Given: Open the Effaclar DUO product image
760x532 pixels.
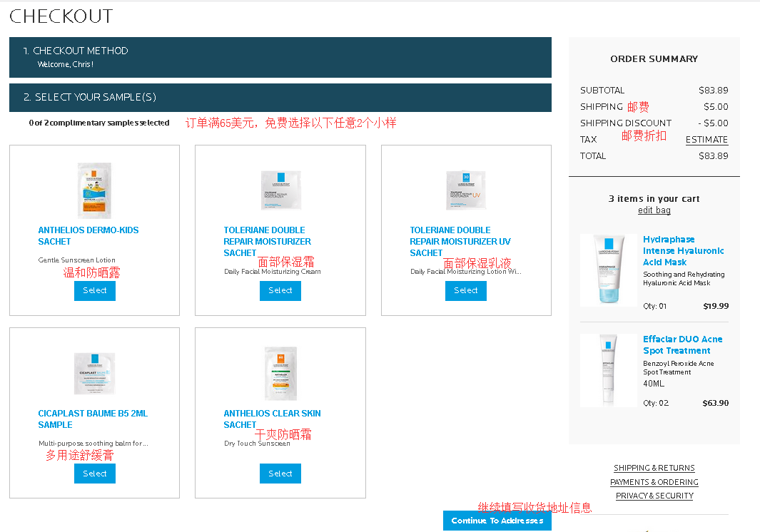Looking at the screenshot, I should click(608, 370).
